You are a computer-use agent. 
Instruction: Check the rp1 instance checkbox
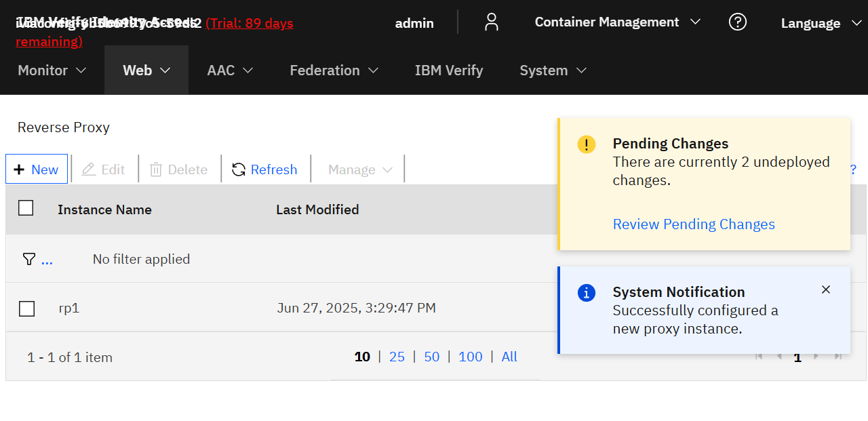tap(26, 308)
